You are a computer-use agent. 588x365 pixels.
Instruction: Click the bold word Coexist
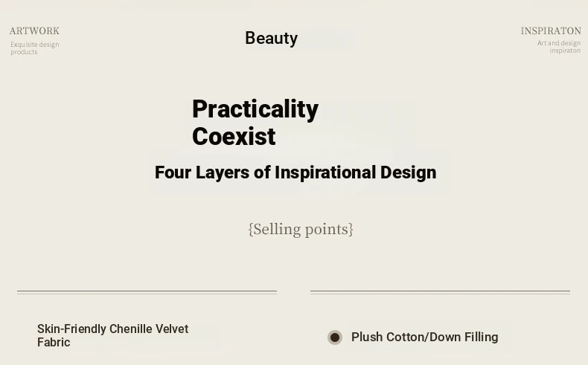(234, 136)
